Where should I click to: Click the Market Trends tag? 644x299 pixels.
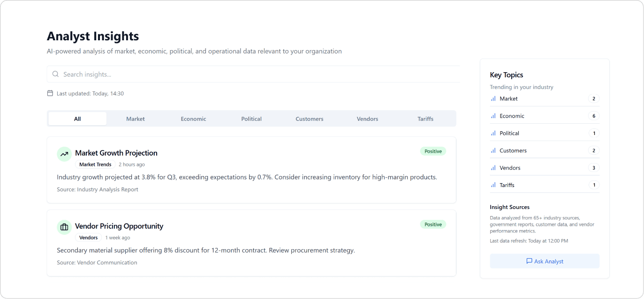click(95, 164)
